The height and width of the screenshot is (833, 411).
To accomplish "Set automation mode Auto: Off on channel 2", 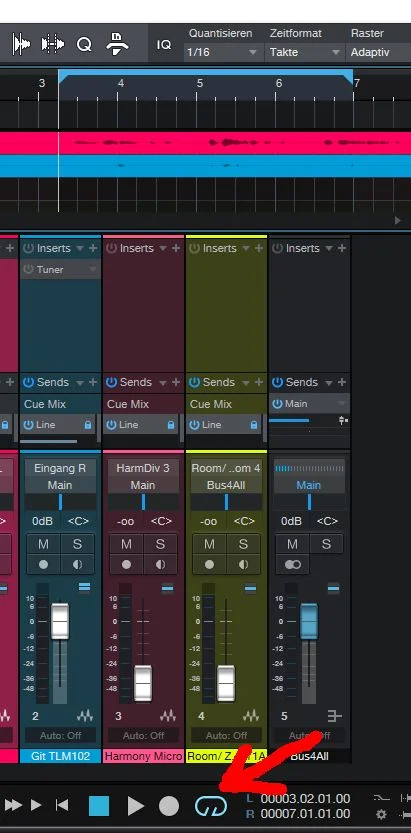I will [60, 735].
